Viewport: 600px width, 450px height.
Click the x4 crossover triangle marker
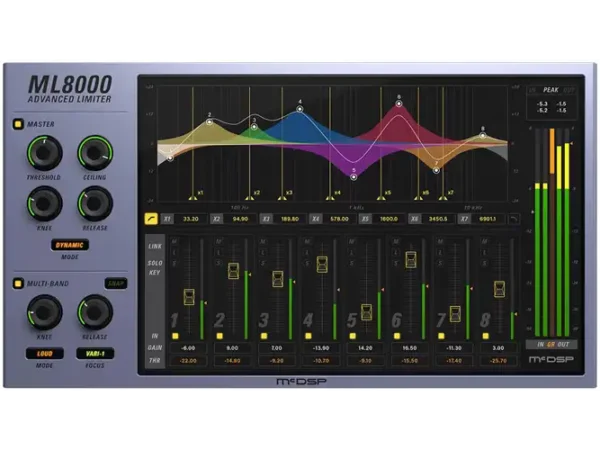330,198
